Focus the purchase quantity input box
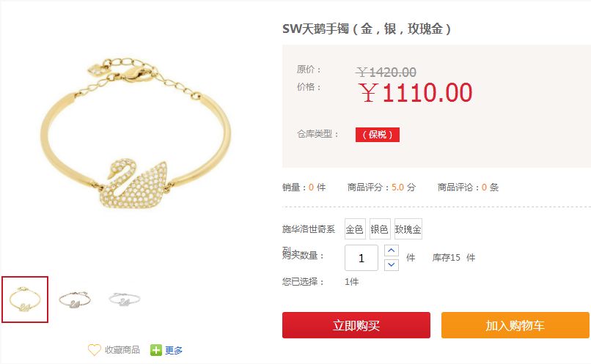The width and height of the screenshot is (591, 364). pyautogui.click(x=361, y=258)
